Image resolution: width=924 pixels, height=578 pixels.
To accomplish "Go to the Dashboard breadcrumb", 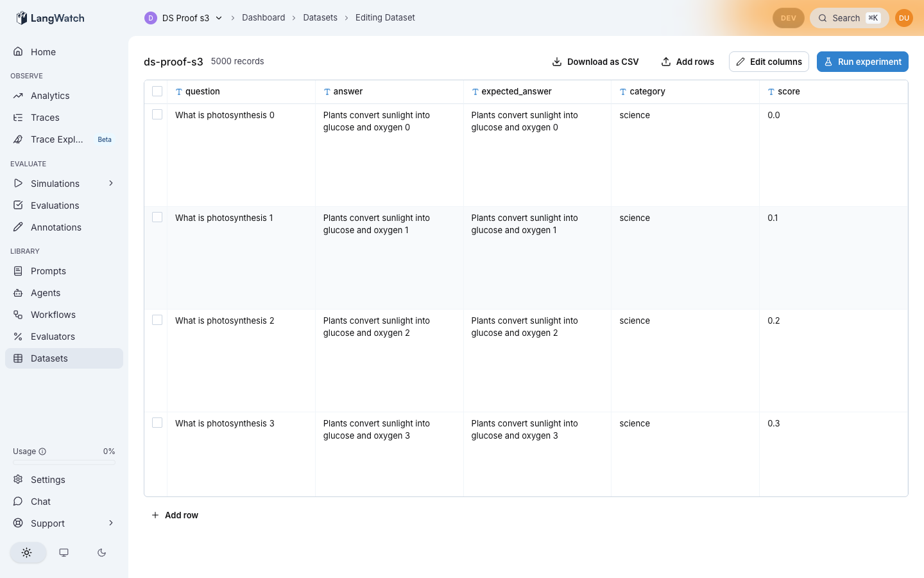I will pyautogui.click(x=263, y=17).
